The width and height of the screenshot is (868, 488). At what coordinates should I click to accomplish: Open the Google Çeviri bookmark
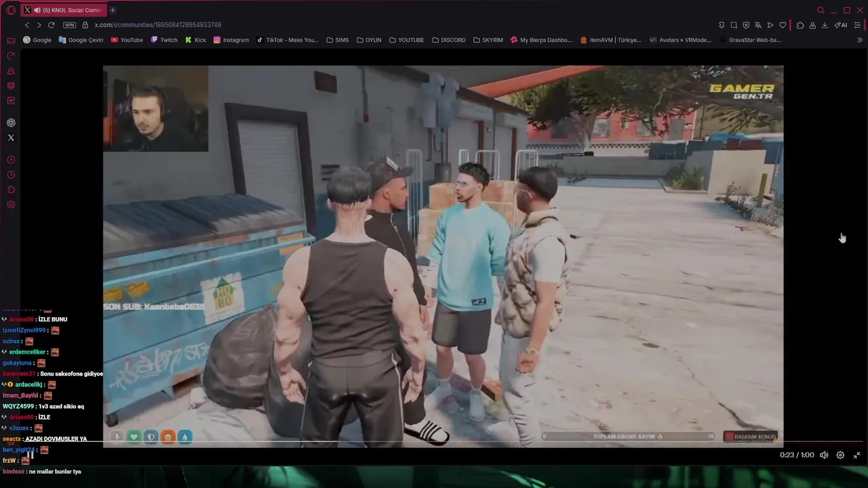point(81,40)
